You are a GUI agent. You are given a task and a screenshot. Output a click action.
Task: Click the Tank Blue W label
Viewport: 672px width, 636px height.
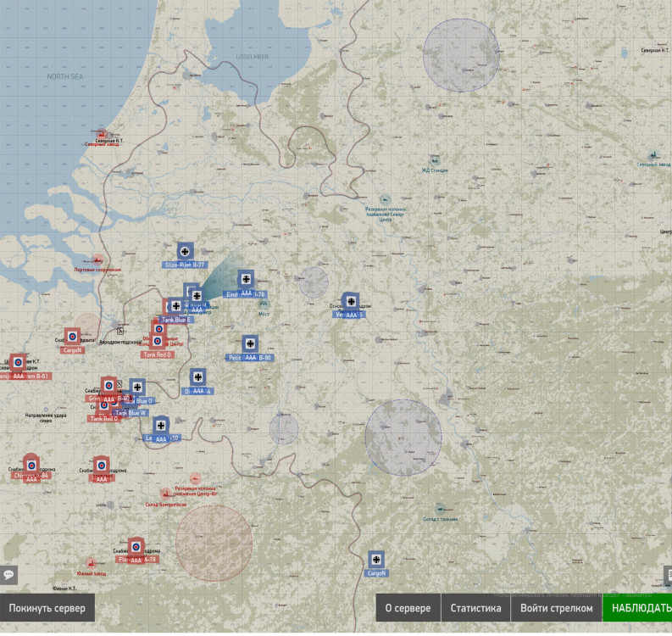131,413
